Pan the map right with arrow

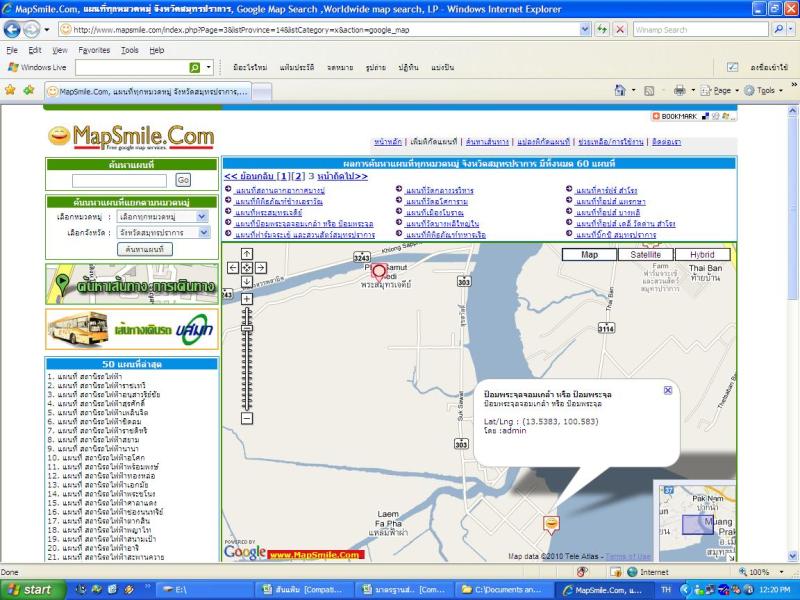261,268
